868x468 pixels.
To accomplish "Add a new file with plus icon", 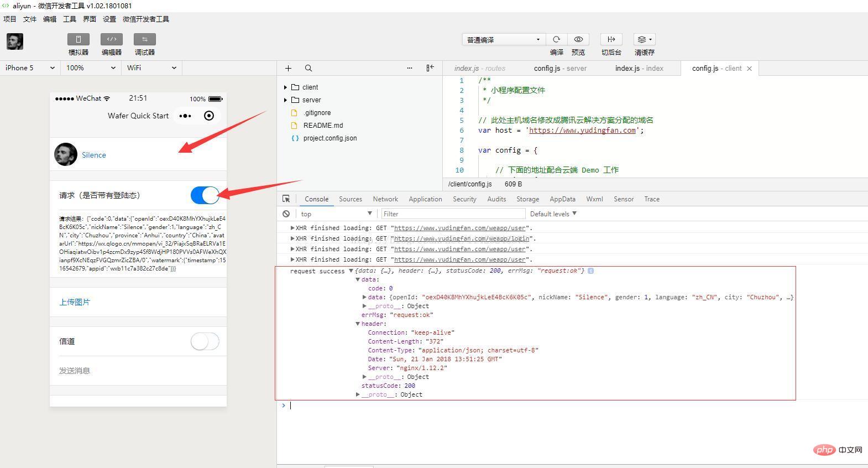I will (x=288, y=68).
